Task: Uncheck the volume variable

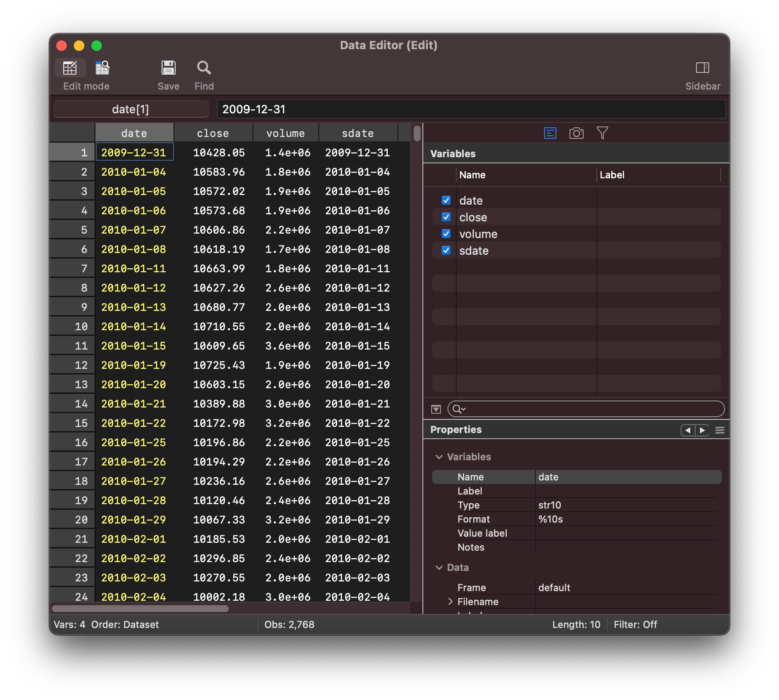Action: tap(445, 234)
